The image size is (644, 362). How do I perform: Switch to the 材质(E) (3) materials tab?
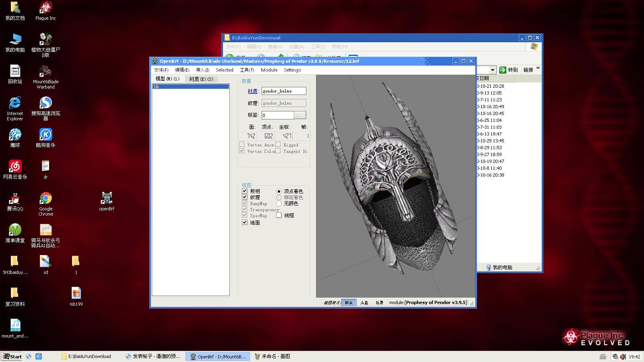201,79
